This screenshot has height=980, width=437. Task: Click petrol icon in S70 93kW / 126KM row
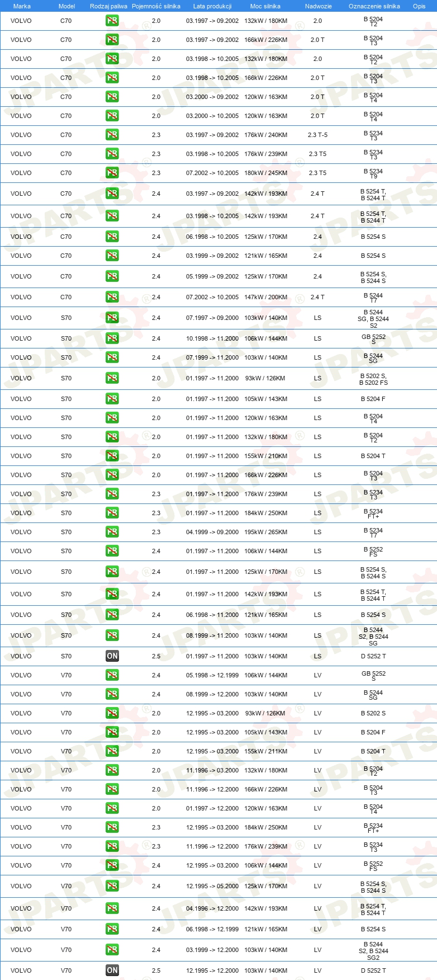pyautogui.click(x=112, y=378)
